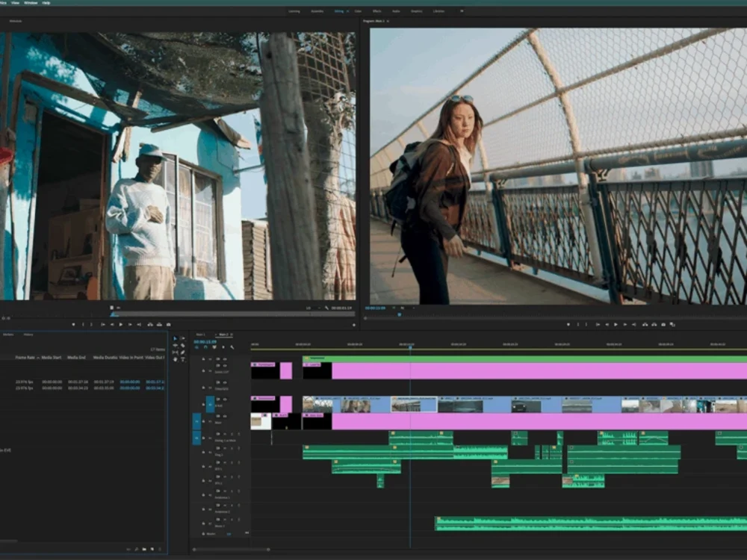747x560 pixels.
Task: Select the Slip tool
Action: coord(175,353)
